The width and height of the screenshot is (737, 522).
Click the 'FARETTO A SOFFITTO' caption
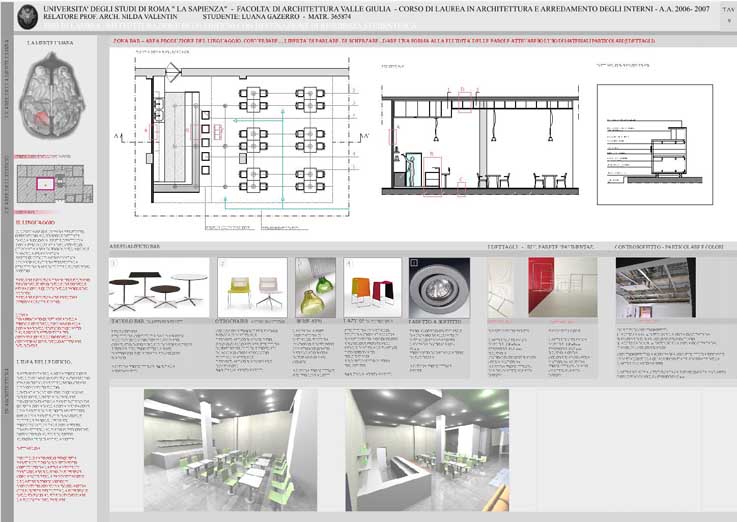[435, 321]
